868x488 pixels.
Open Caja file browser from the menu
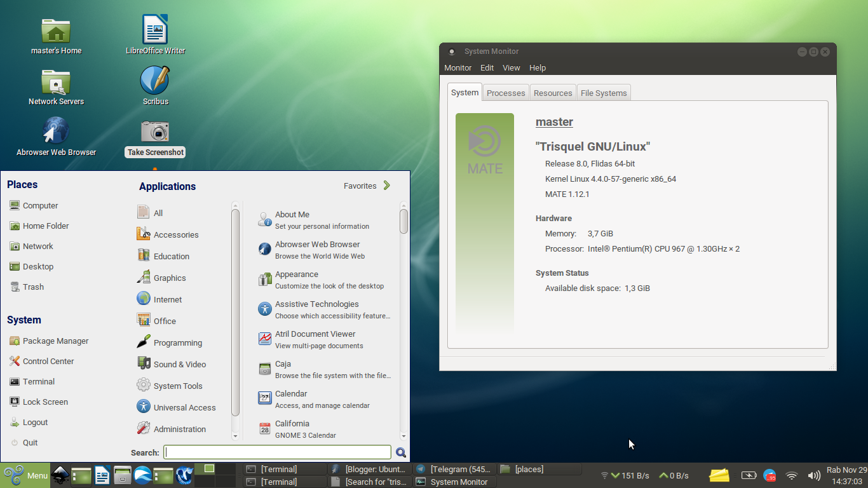pyautogui.click(x=324, y=369)
